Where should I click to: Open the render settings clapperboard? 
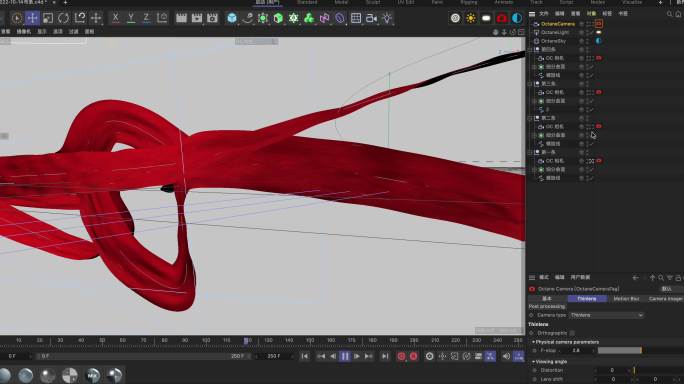(212, 18)
